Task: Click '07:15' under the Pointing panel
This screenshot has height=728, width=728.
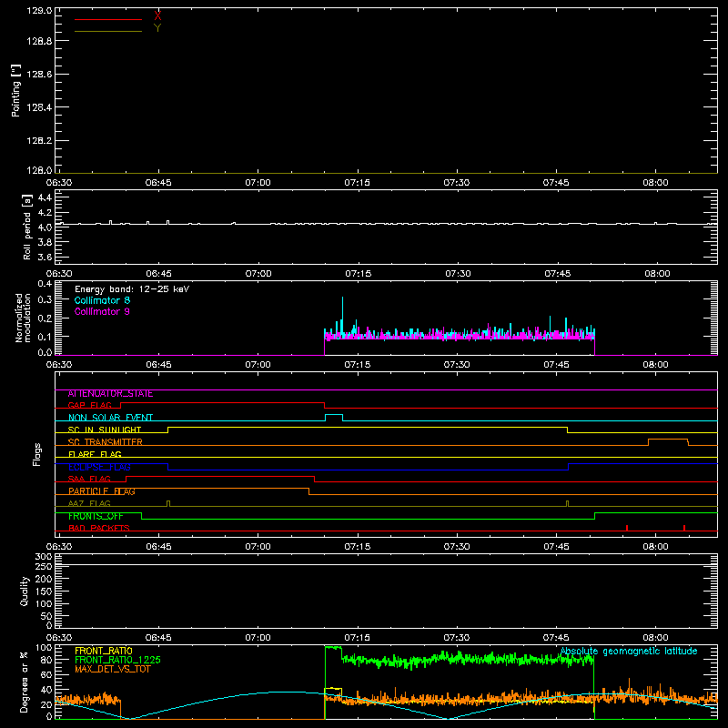Action: tap(357, 183)
